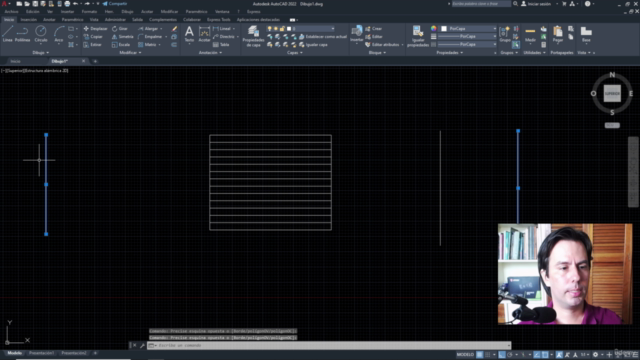
Task: Click the MODELO status bar button
Action: pos(465,355)
